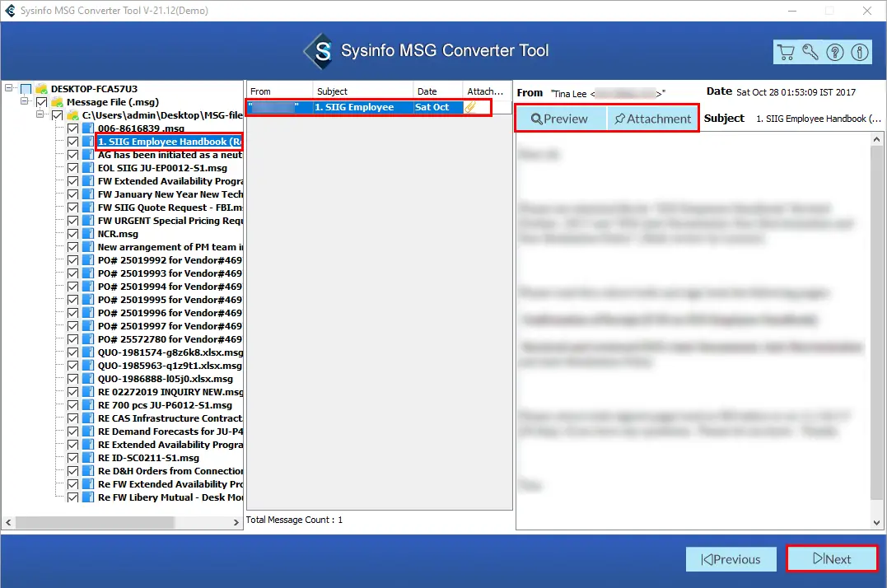The image size is (887, 588).
Task: Click the preview vertical scrollbar thumb
Action: coord(876,323)
